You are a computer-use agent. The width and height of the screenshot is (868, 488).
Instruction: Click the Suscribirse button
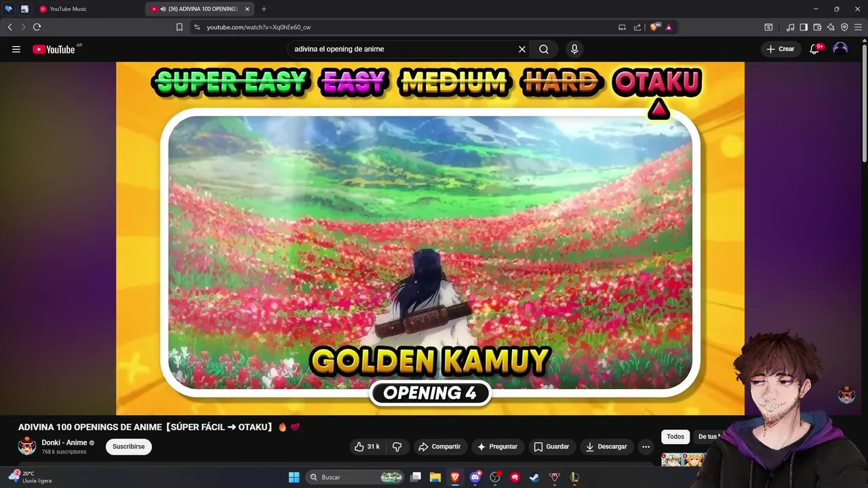click(129, 447)
